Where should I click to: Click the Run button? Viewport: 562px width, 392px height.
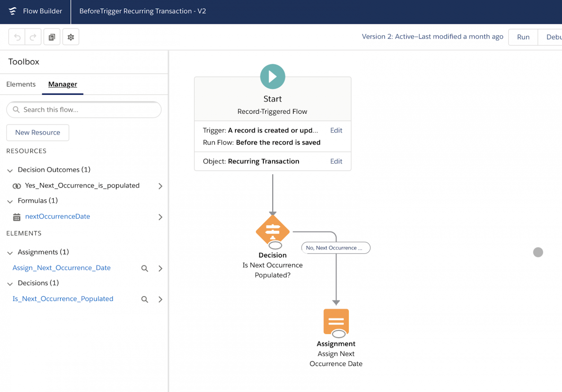523,37
